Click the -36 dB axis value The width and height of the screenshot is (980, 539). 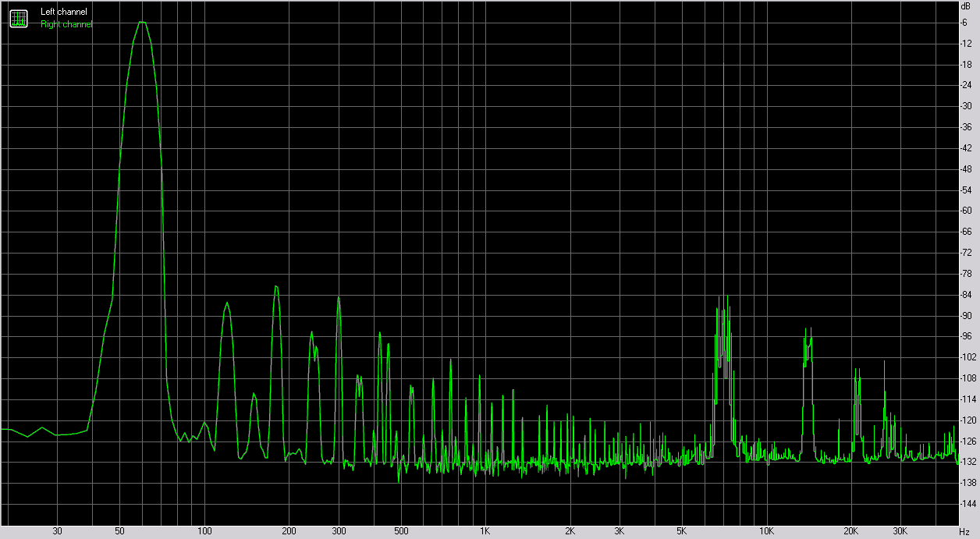(968, 127)
